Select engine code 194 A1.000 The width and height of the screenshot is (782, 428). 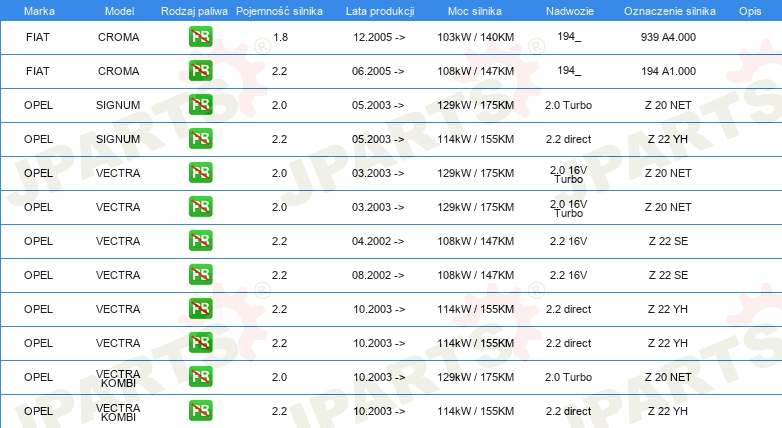coord(668,71)
